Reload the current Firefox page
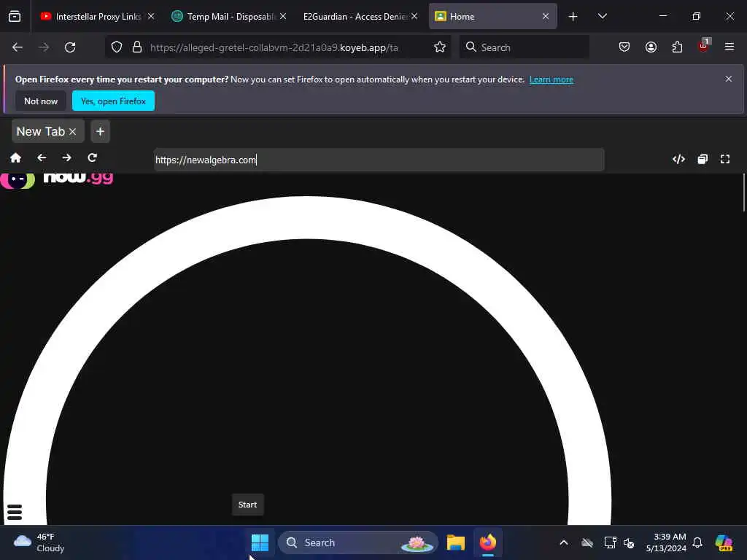 click(70, 47)
